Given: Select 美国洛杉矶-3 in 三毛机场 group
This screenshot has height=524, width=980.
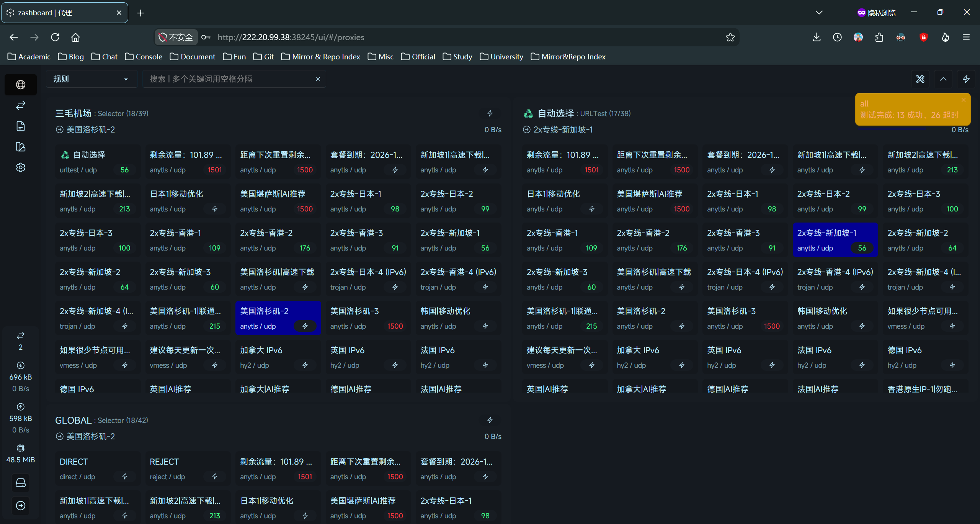Looking at the screenshot, I should click(368, 318).
